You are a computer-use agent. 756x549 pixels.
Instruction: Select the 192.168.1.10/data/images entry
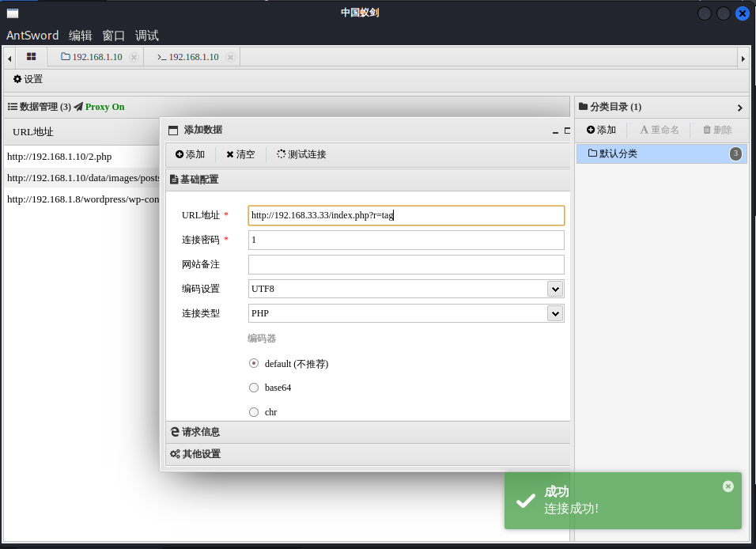coord(82,178)
